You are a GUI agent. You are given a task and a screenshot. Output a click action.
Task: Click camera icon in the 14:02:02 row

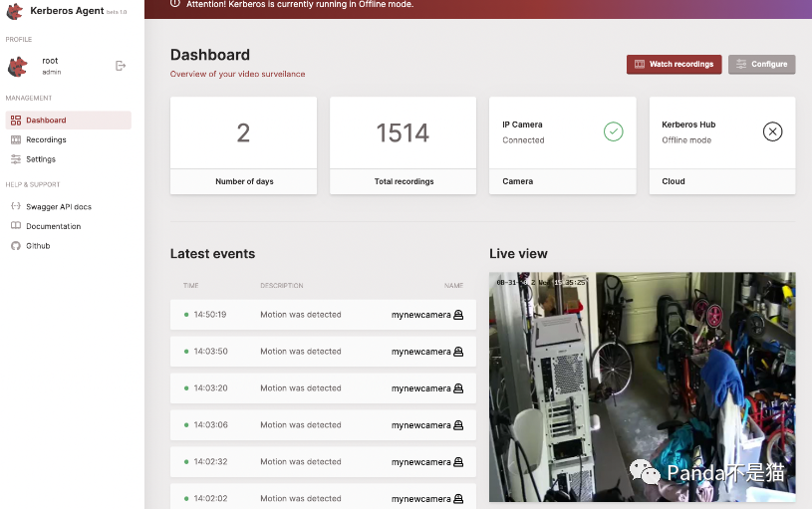point(458,499)
